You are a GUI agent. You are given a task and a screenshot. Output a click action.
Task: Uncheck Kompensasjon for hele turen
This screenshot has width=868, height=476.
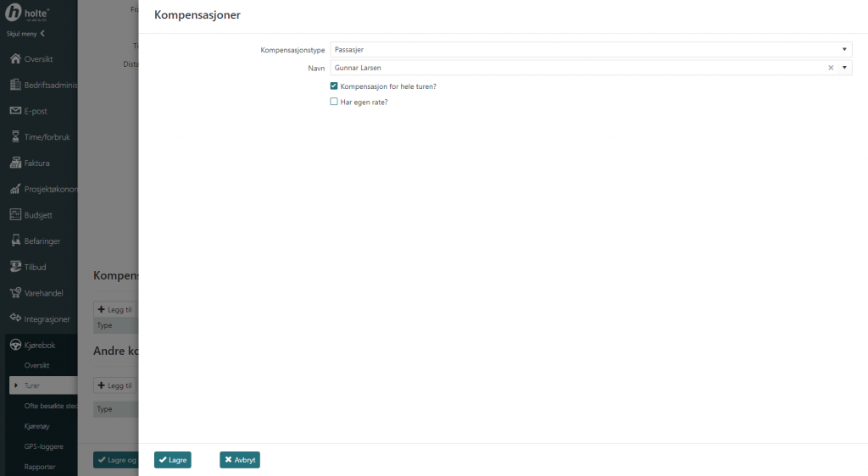334,86
